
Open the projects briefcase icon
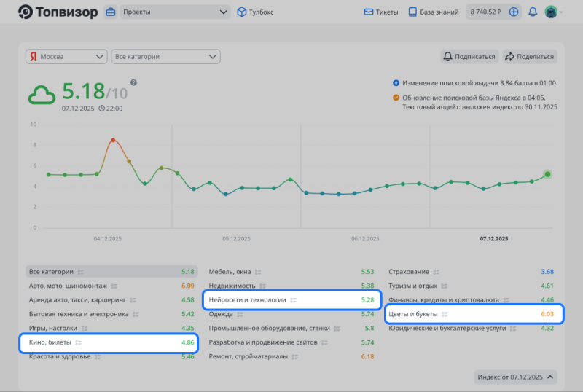pos(110,12)
